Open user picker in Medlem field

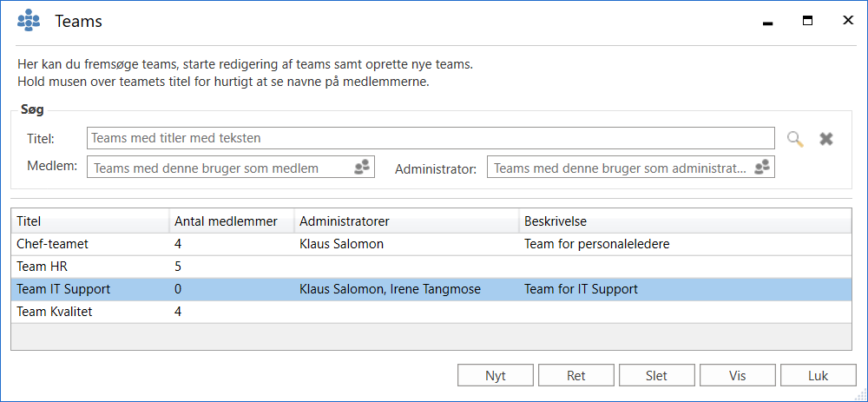tap(363, 168)
